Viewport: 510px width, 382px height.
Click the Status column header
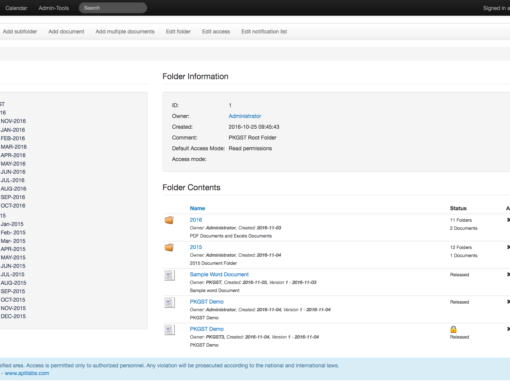458,208
